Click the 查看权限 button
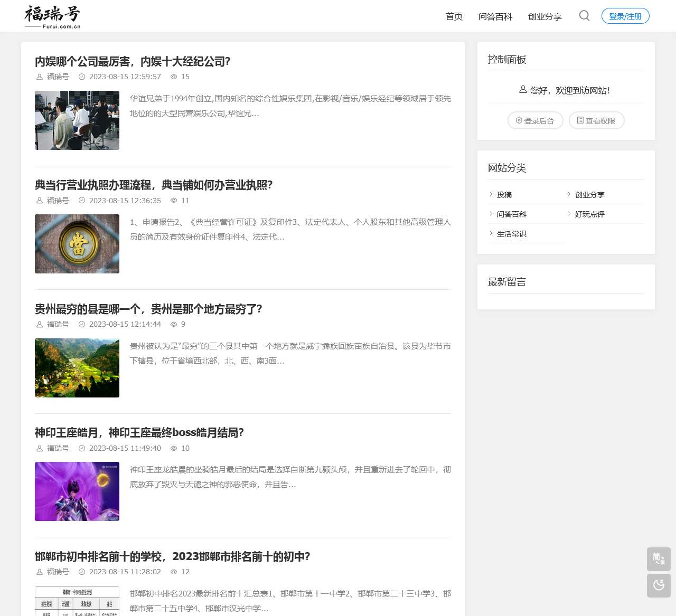 click(x=597, y=120)
